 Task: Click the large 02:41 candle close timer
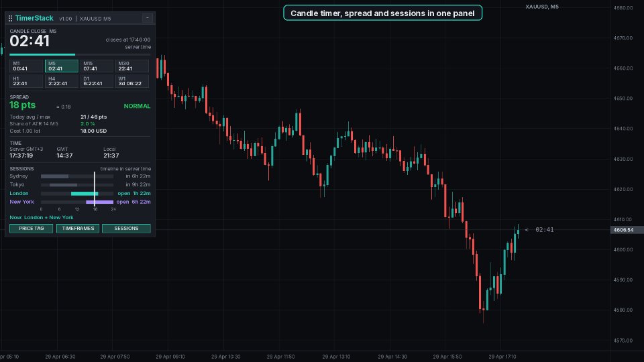tap(30, 41)
